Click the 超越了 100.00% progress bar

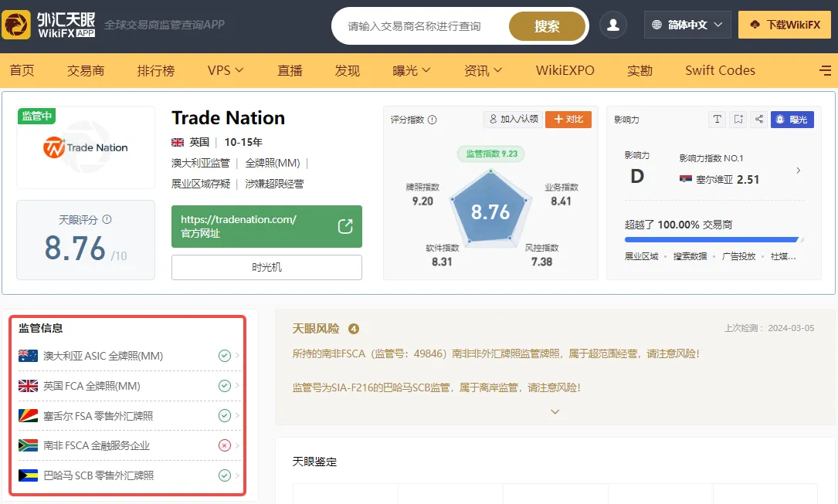coord(714,240)
